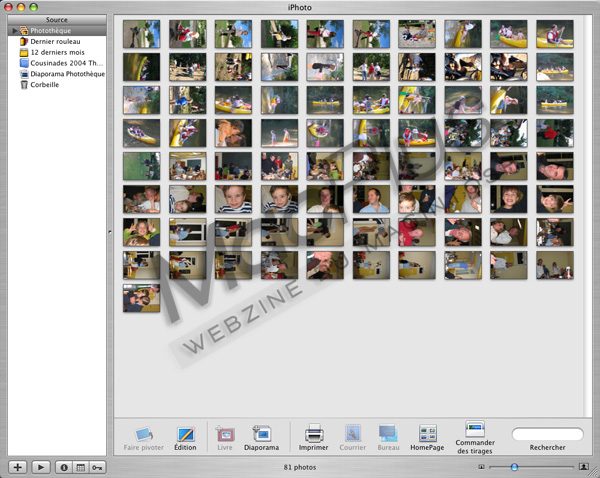600x478 pixels.
Task: Click the play slideshow button at bottom left
Action: point(41,467)
